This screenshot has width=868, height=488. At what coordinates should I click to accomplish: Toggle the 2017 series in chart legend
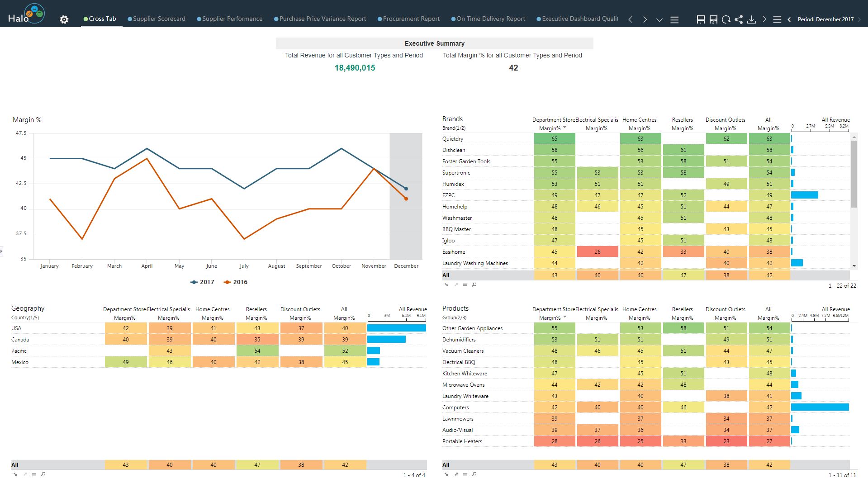tap(203, 282)
